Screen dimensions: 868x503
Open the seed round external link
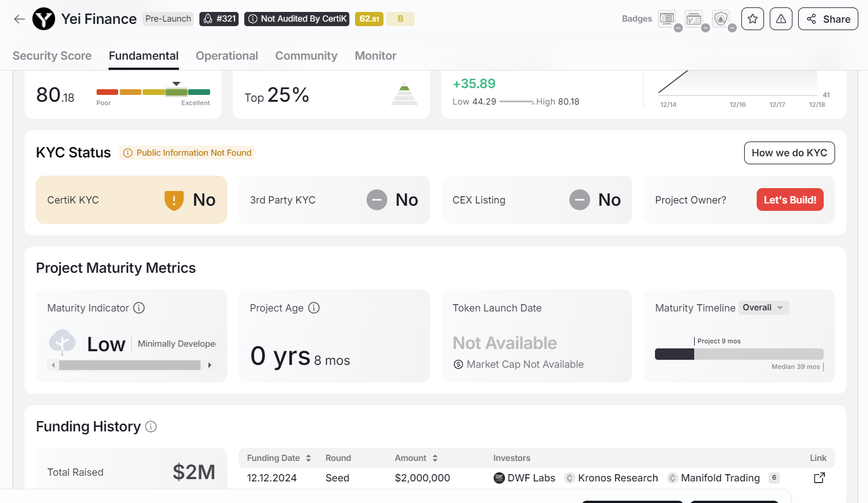[x=819, y=478]
